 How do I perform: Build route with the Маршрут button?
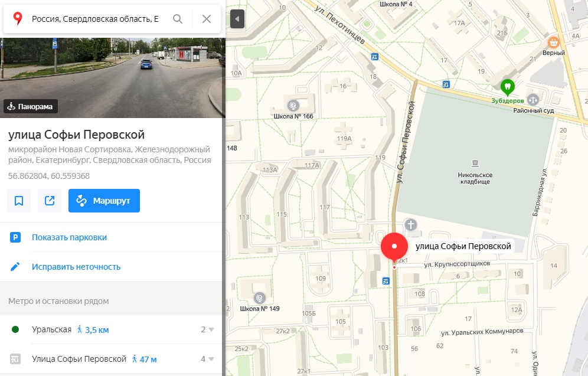coord(104,201)
